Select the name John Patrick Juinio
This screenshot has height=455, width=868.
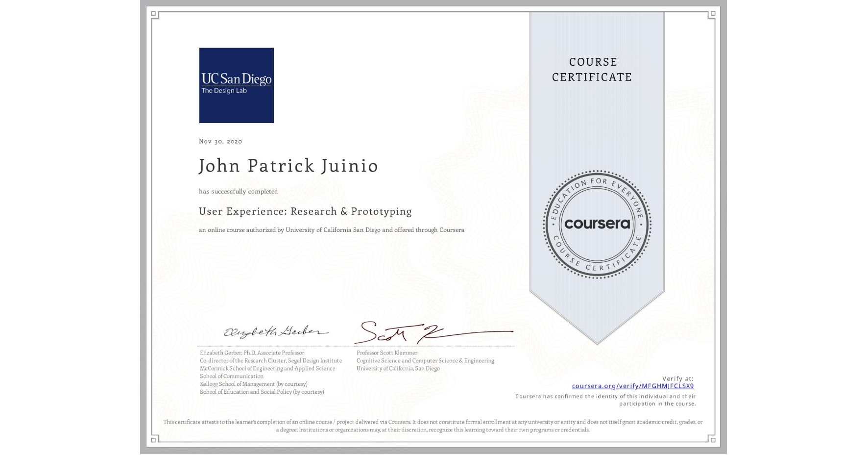coord(288,166)
